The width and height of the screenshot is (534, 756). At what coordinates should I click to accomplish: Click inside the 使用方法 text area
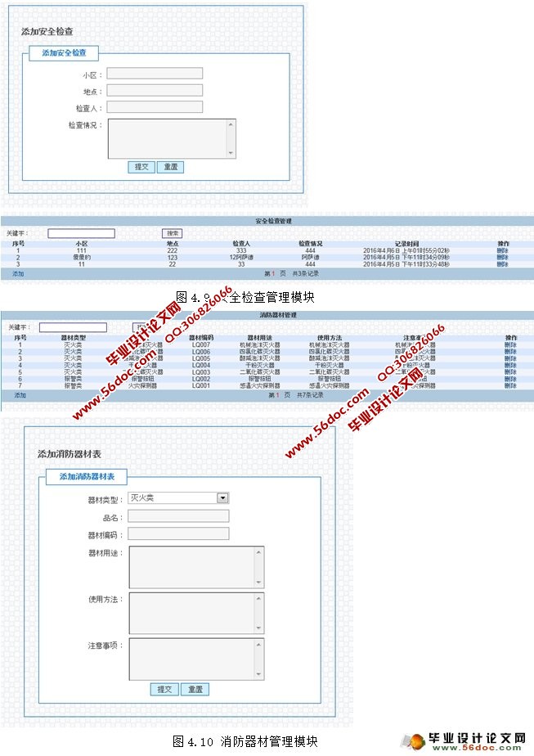(x=191, y=613)
